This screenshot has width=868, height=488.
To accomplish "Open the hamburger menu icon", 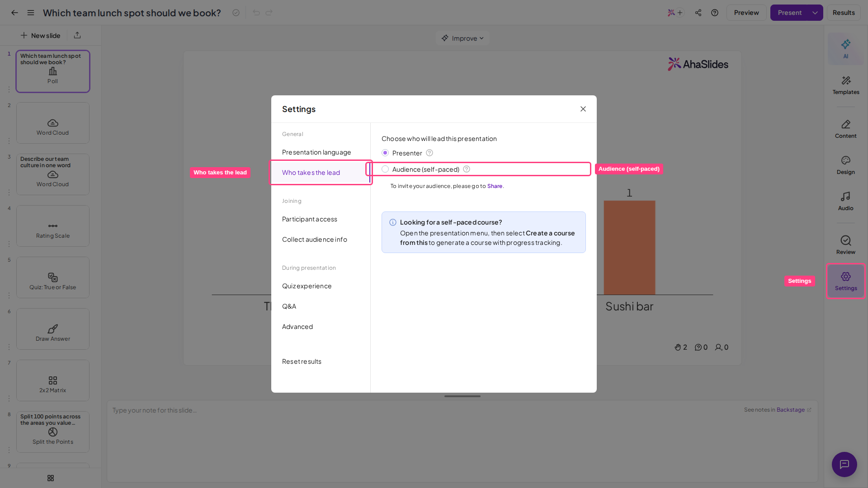I will (31, 13).
